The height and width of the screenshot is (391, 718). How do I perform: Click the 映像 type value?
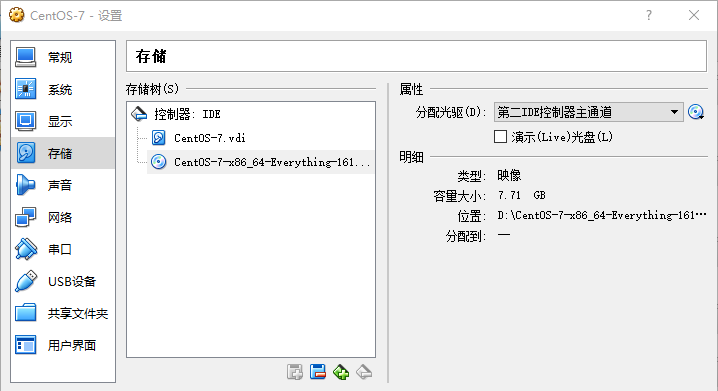click(x=509, y=175)
